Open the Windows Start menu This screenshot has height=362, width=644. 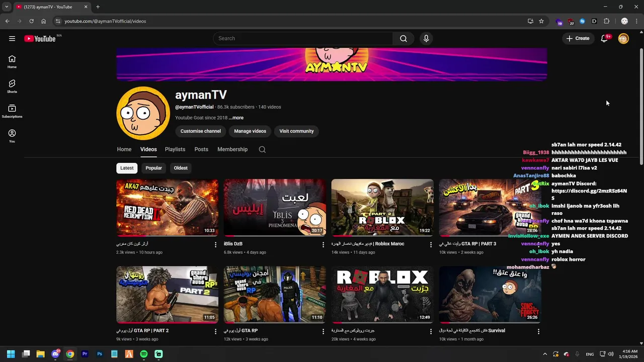(x=11, y=354)
